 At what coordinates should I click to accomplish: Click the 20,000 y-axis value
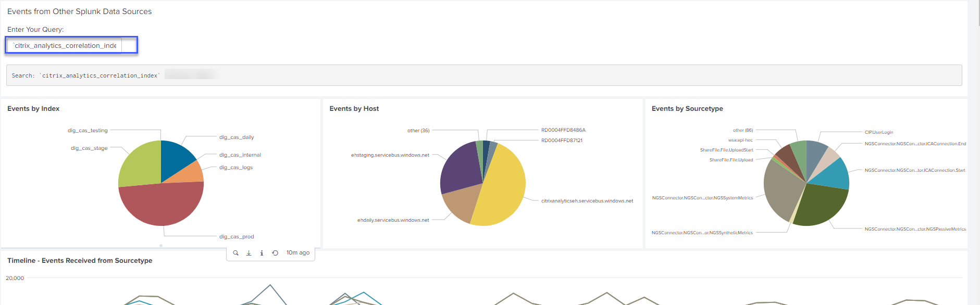click(15, 278)
